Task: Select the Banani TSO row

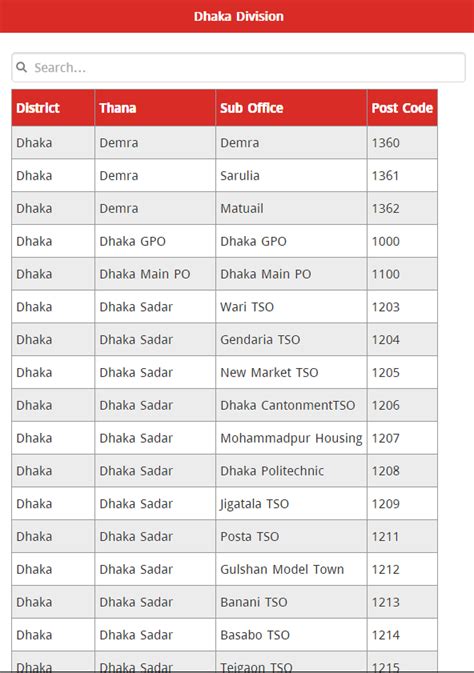Action: (225, 602)
